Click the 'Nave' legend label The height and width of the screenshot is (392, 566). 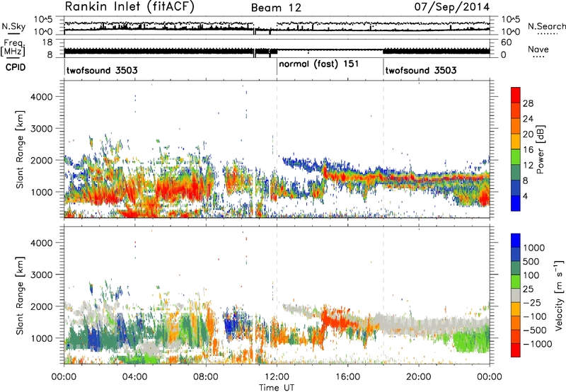coord(538,49)
